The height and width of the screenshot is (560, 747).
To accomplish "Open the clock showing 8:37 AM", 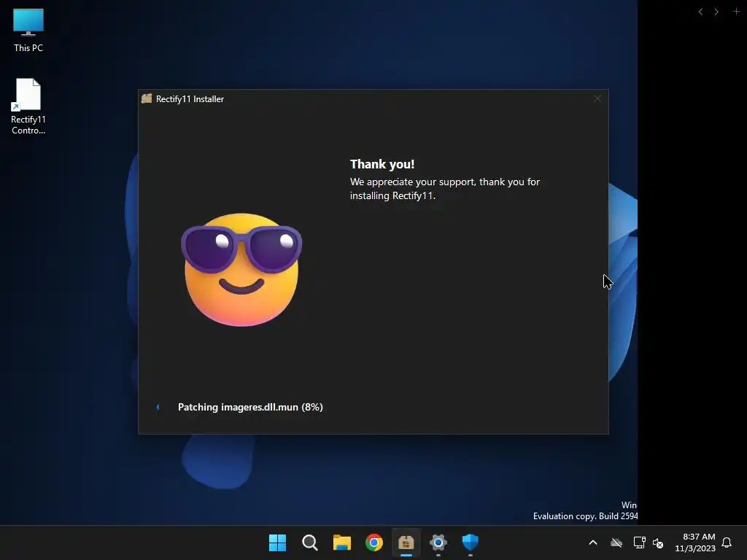I will pyautogui.click(x=695, y=542).
